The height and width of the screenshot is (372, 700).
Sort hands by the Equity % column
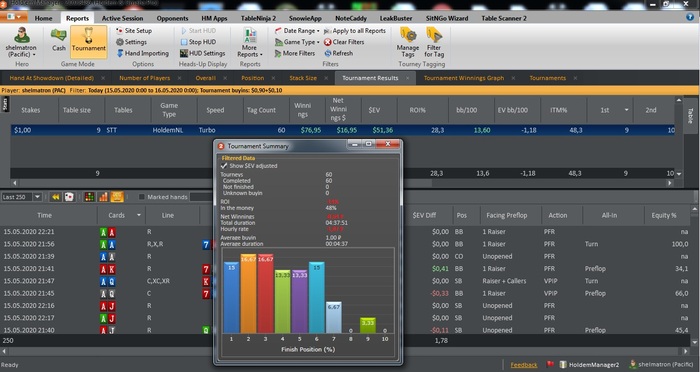[664, 215]
